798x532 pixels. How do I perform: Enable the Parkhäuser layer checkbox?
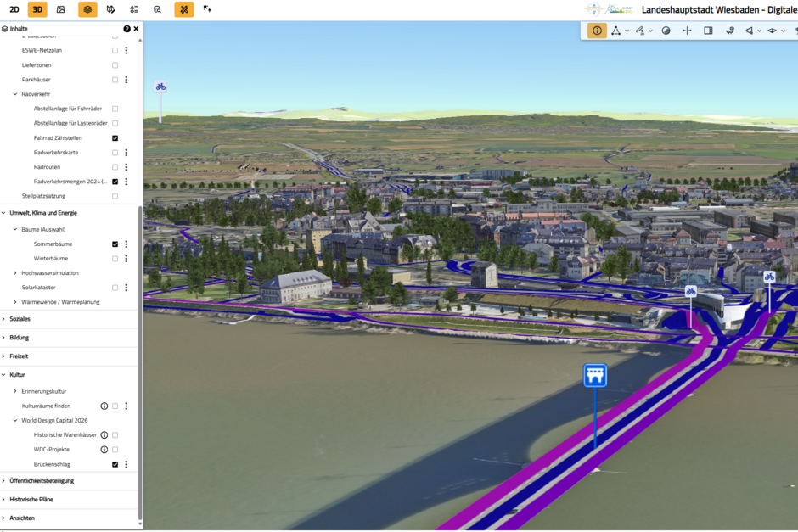pyautogui.click(x=115, y=80)
